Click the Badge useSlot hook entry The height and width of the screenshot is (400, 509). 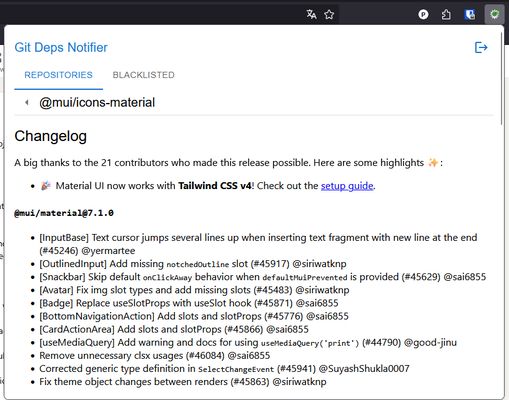189,303
